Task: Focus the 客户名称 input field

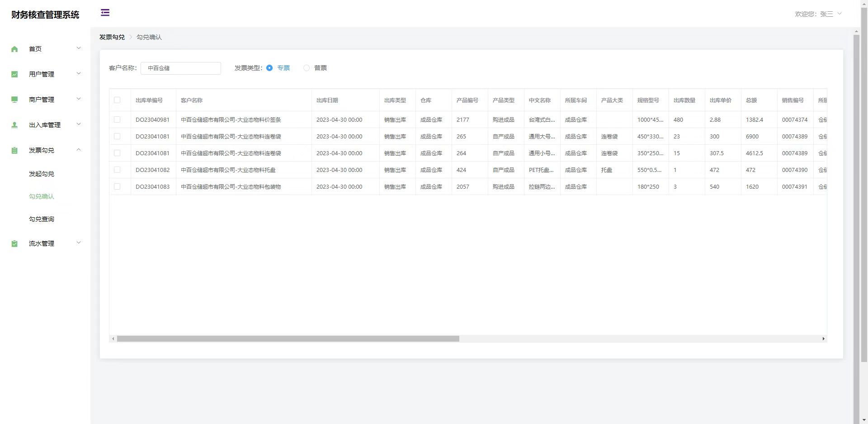Action: tap(181, 68)
